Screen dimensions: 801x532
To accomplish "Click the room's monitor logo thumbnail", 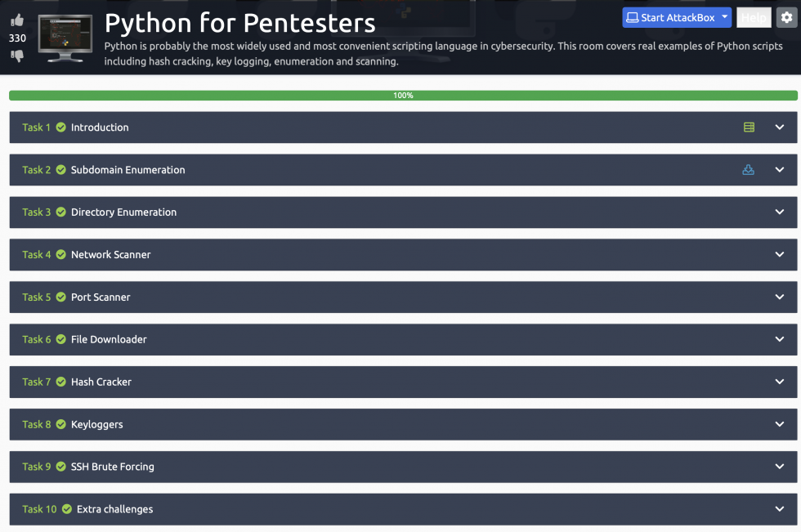I will click(65, 36).
